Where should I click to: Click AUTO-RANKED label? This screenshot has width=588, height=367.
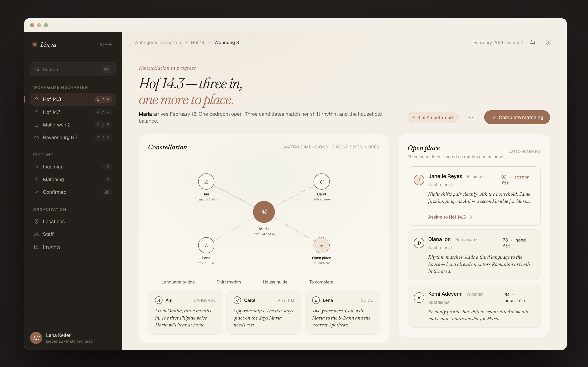[x=525, y=152]
